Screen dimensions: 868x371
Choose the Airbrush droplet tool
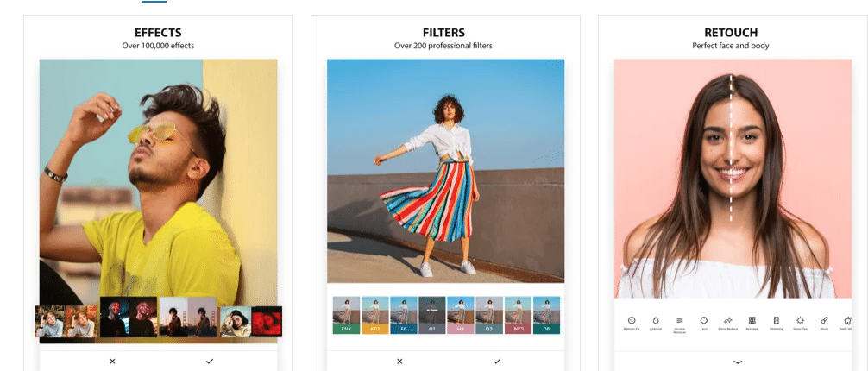coord(656,324)
